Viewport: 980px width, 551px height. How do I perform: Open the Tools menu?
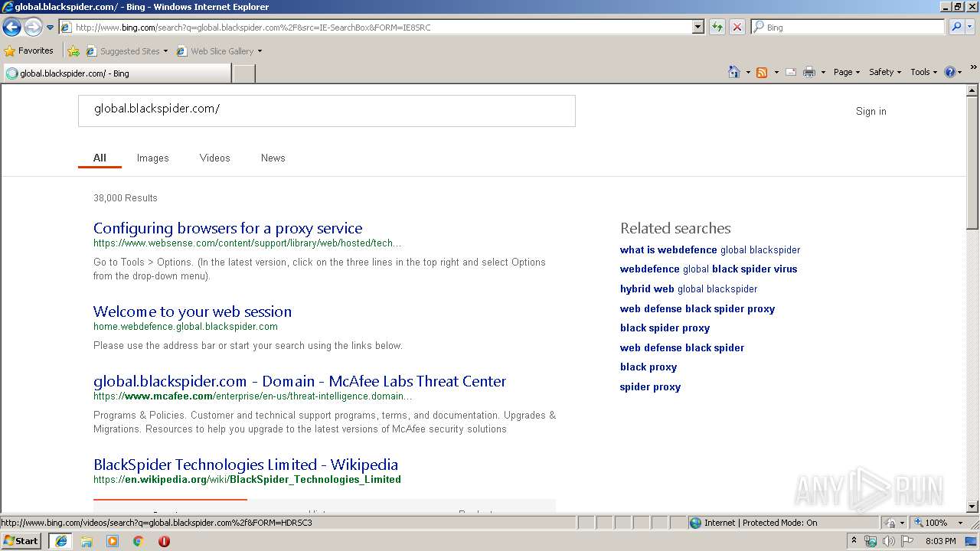[x=923, y=72]
